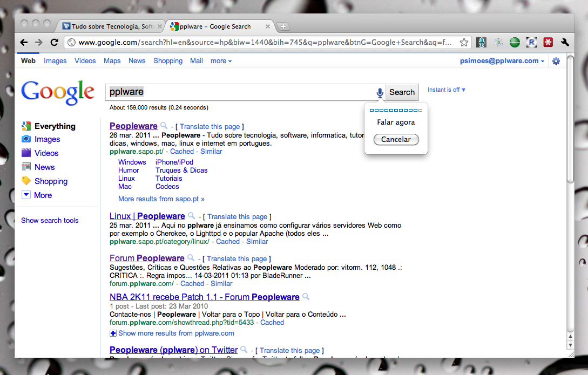
Task: Toggle 'Instant is off' dropdown
Action: point(446,90)
